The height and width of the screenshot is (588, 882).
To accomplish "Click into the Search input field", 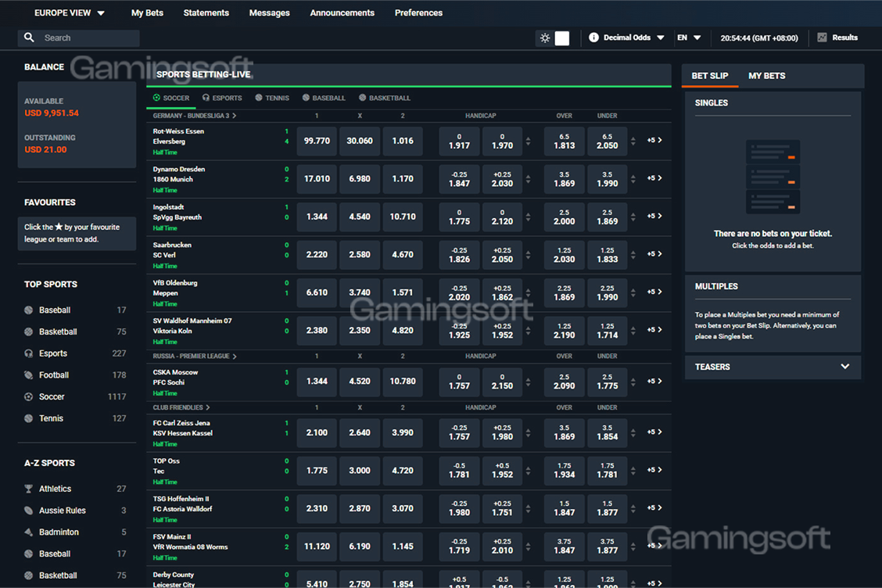I will pyautogui.click(x=86, y=38).
